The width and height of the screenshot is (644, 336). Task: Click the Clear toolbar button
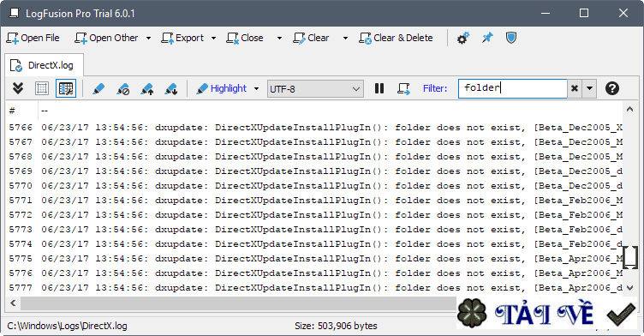pos(311,38)
